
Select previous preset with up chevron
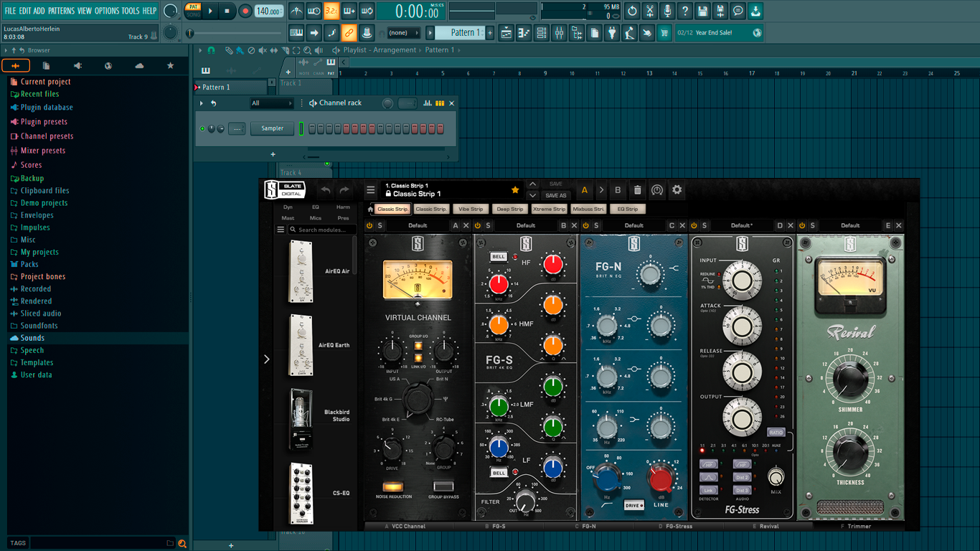(532, 184)
